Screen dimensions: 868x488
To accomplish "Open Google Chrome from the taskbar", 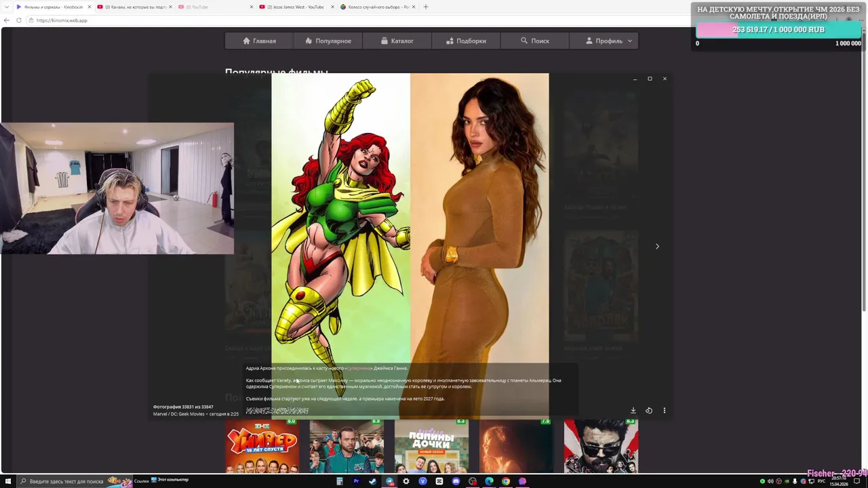I will point(506,481).
